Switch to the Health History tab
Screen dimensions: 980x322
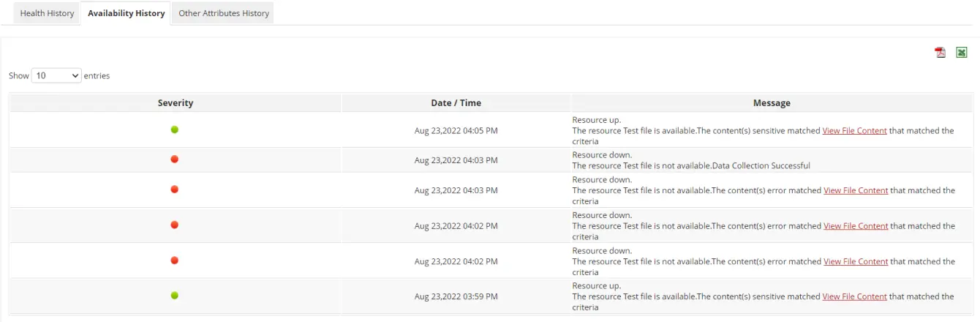pyautogui.click(x=47, y=13)
